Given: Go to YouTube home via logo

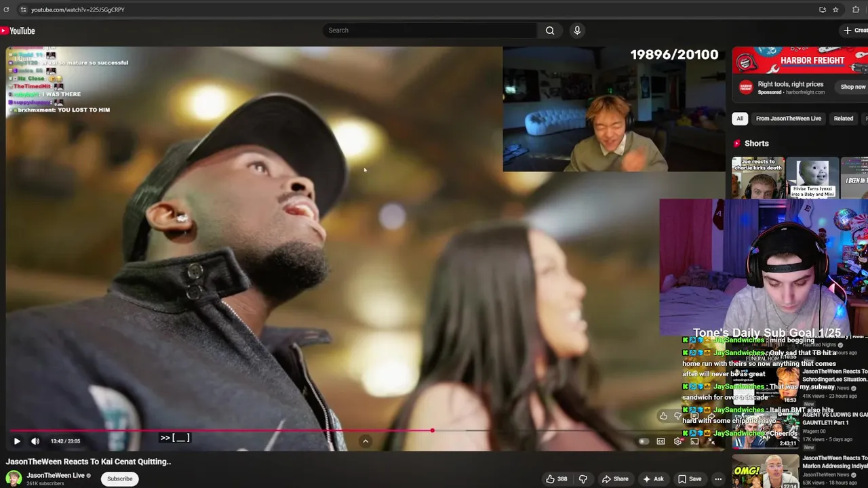Looking at the screenshot, I should [x=18, y=30].
